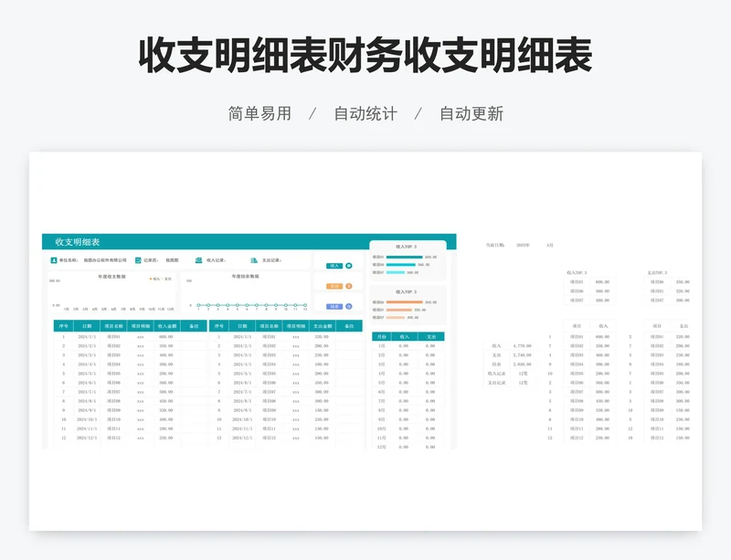
Task: Select 项目03 cell in the income table
Action: click(113, 354)
